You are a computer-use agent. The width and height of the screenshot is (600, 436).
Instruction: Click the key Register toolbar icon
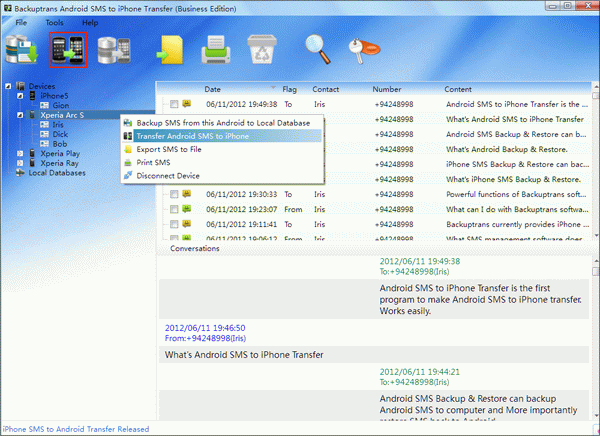(364, 50)
